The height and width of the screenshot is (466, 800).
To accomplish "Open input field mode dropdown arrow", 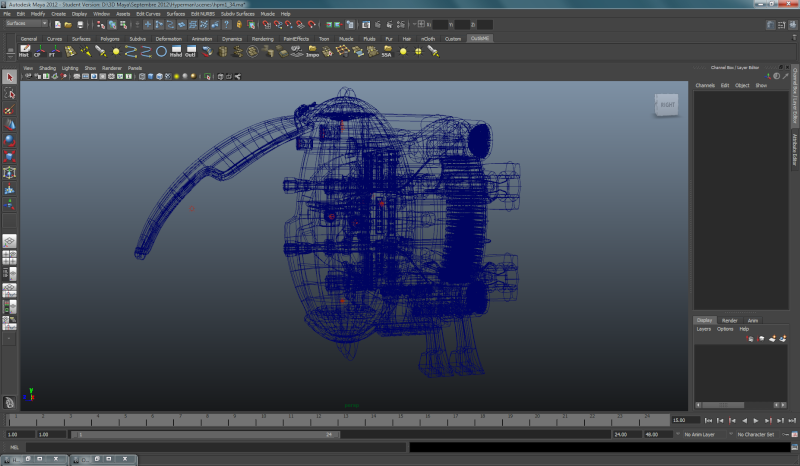I will 415,24.
